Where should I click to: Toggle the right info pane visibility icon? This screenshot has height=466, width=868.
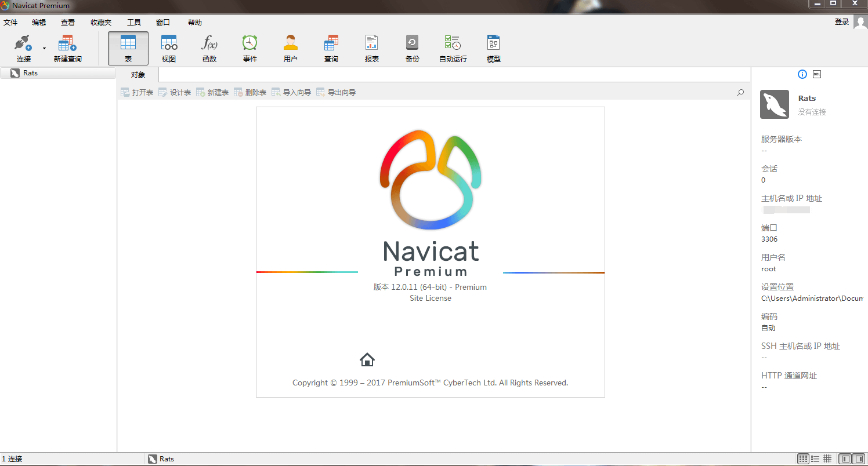859,458
